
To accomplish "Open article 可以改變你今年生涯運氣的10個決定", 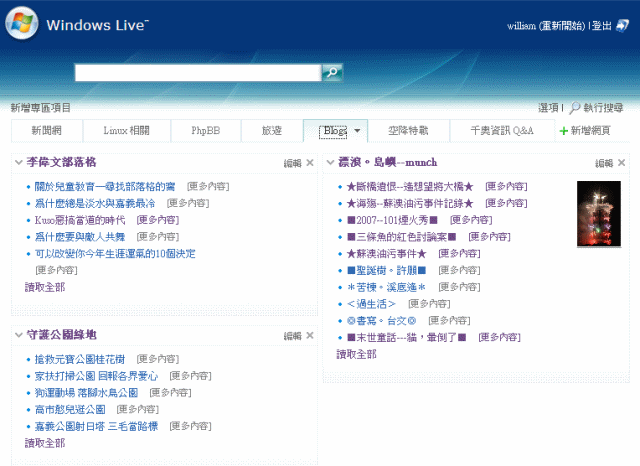I will [115, 253].
